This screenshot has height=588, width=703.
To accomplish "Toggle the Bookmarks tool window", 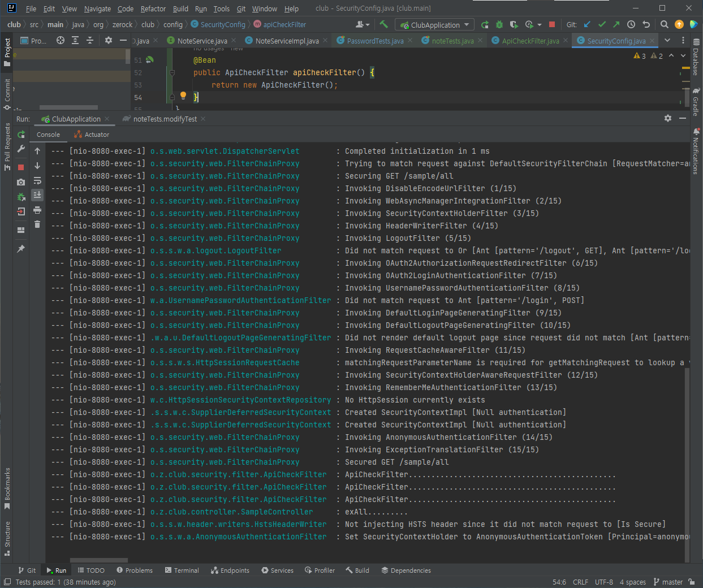I will point(7,488).
